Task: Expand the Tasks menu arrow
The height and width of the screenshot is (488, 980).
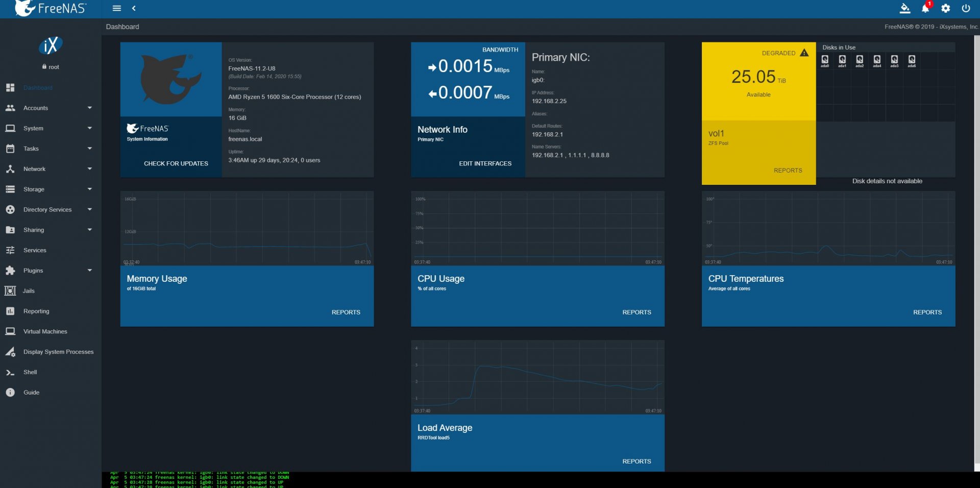Action: (90, 149)
